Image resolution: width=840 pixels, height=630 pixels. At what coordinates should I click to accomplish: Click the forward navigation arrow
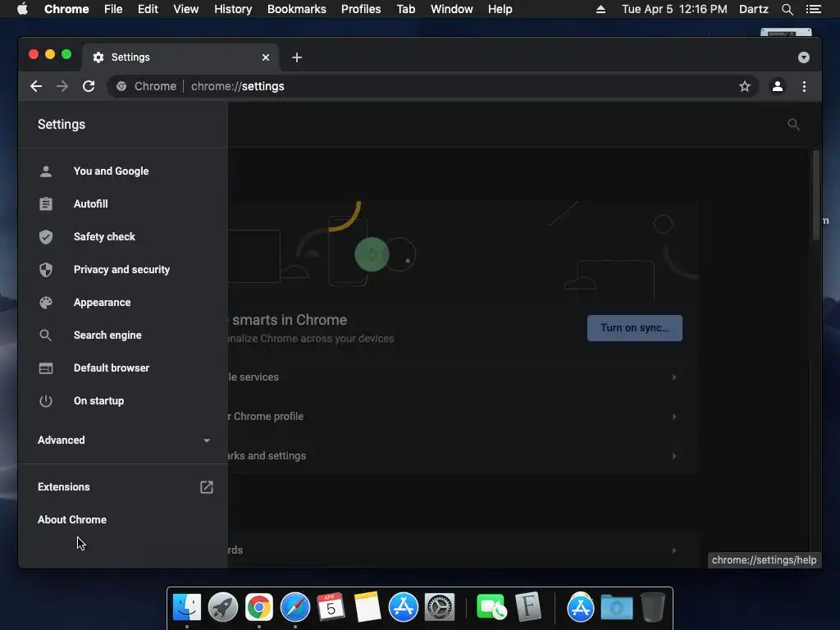(x=62, y=86)
